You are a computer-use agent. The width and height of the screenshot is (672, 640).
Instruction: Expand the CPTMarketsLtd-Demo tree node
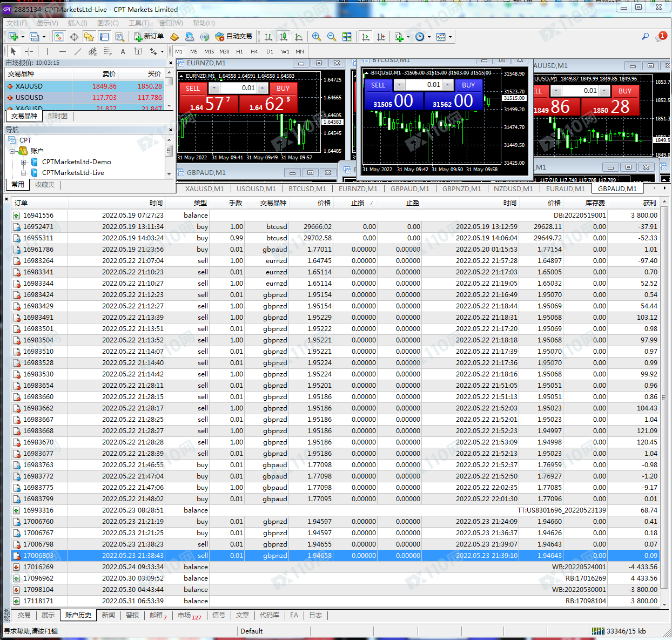23,162
